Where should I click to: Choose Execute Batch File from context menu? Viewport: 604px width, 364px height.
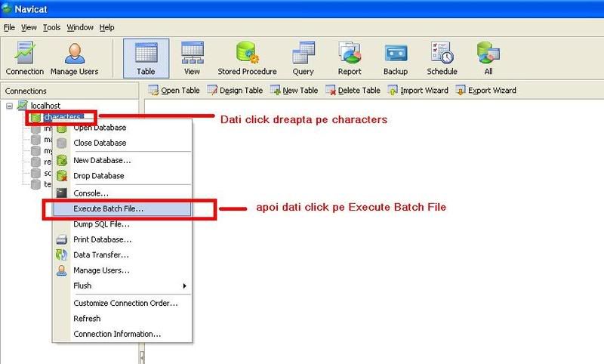(108, 208)
